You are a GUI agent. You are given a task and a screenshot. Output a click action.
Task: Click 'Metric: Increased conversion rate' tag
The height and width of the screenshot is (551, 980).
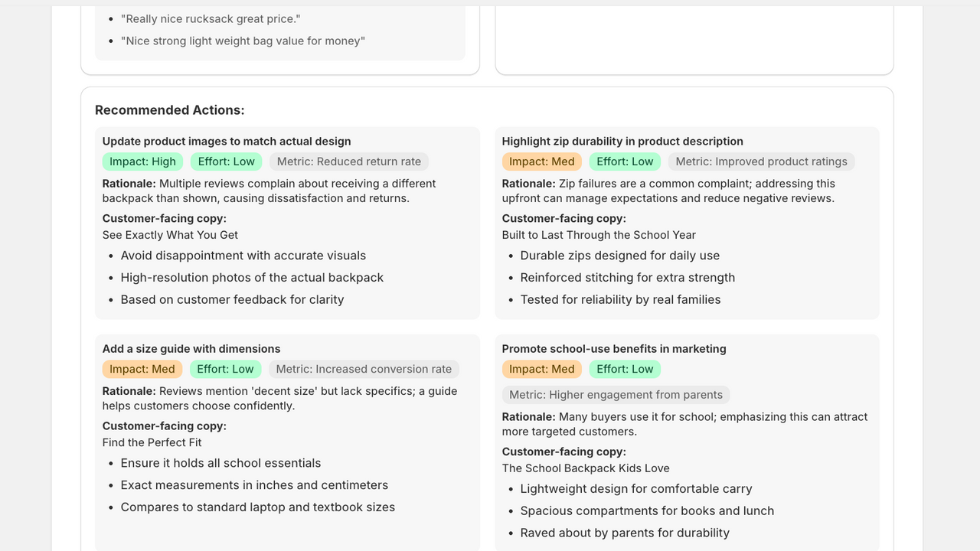pos(364,369)
